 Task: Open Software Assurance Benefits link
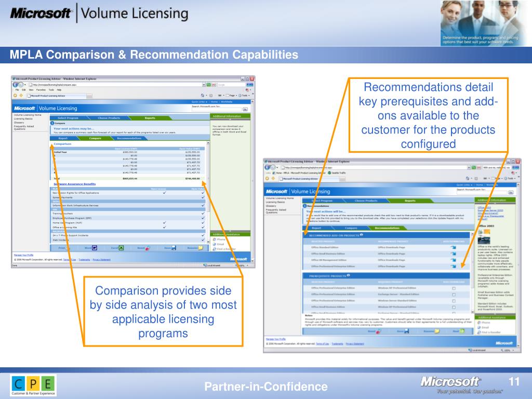coord(75,184)
